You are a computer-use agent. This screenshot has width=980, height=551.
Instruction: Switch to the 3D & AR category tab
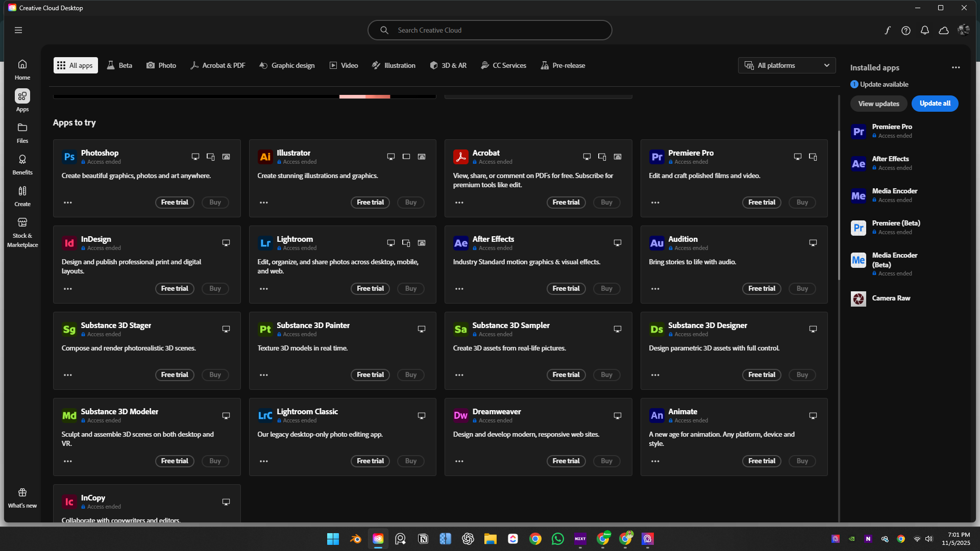(448, 65)
